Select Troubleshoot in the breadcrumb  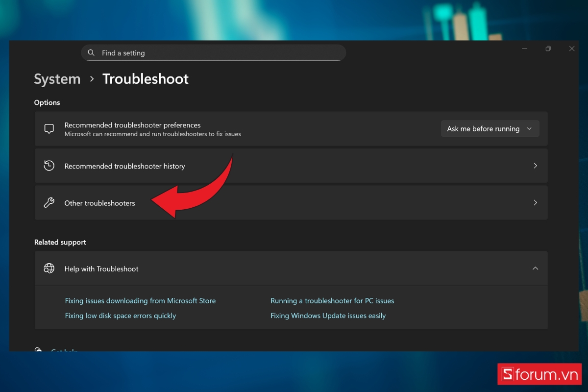point(145,79)
